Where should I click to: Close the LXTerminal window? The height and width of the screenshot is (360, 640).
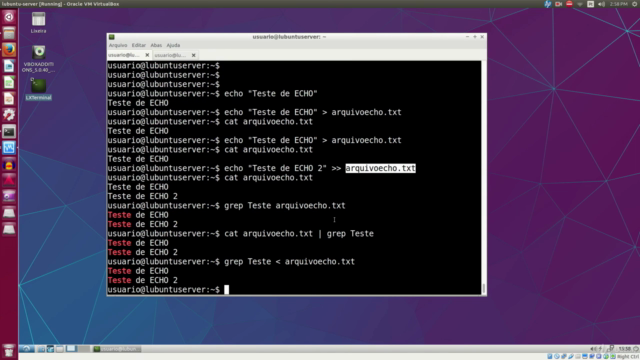click(482, 37)
